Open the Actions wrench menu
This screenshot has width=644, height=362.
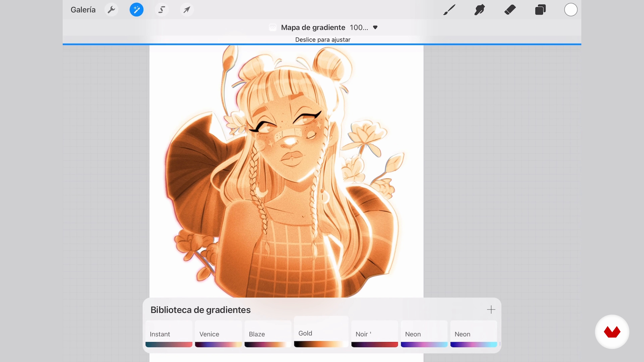111,10
